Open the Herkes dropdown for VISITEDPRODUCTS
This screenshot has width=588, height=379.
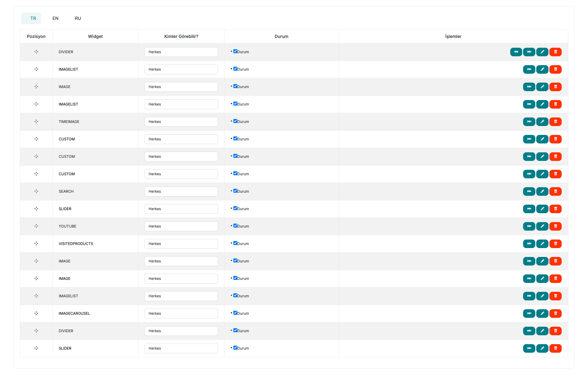pyautogui.click(x=181, y=244)
